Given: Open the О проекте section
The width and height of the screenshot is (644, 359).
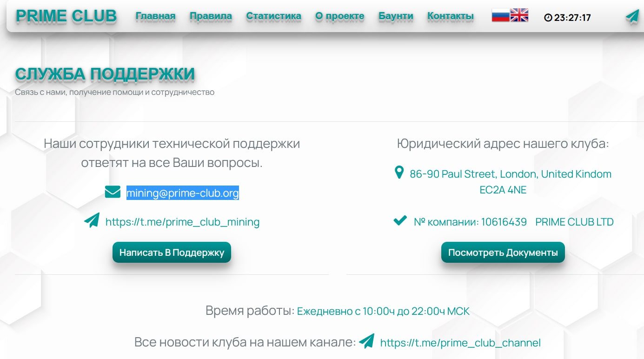Looking at the screenshot, I should click(339, 16).
